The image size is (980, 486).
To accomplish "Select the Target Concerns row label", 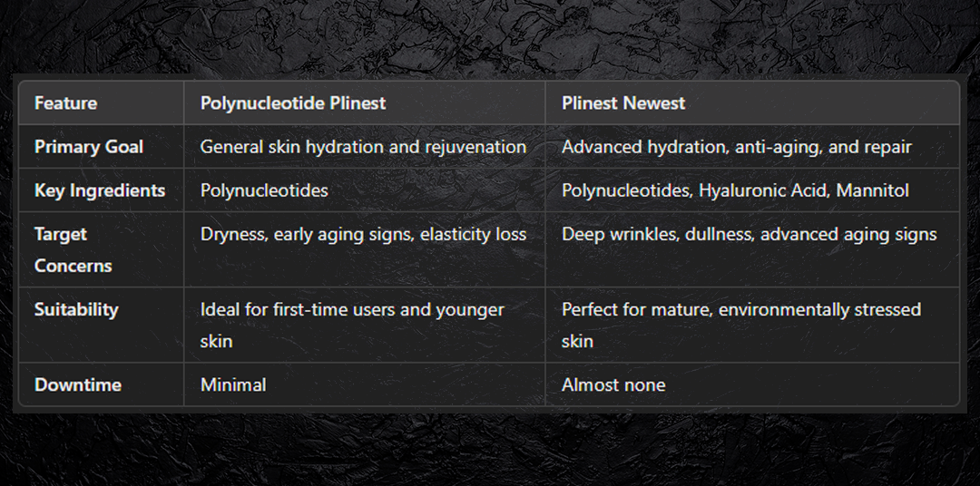I will pos(73,249).
